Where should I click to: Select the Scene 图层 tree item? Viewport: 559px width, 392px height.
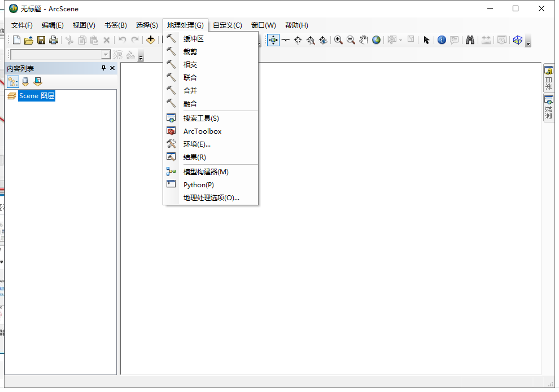click(37, 96)
